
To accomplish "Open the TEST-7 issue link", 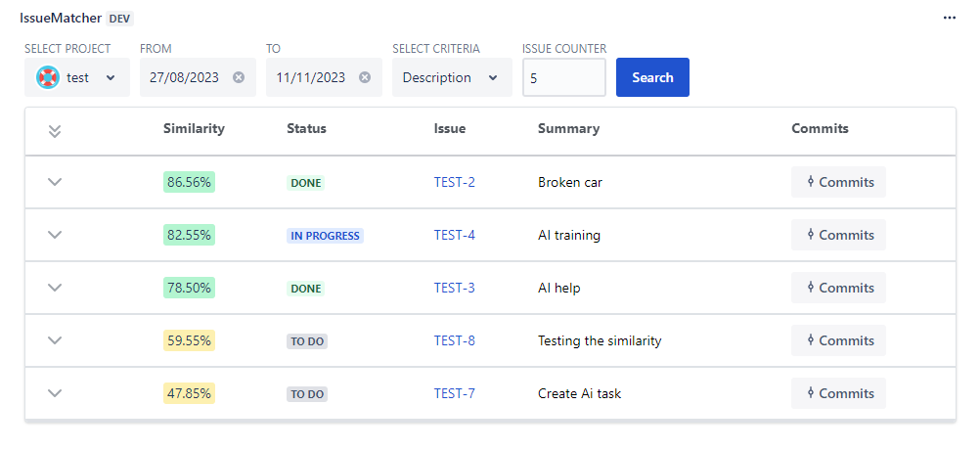I will pos(455,393).
